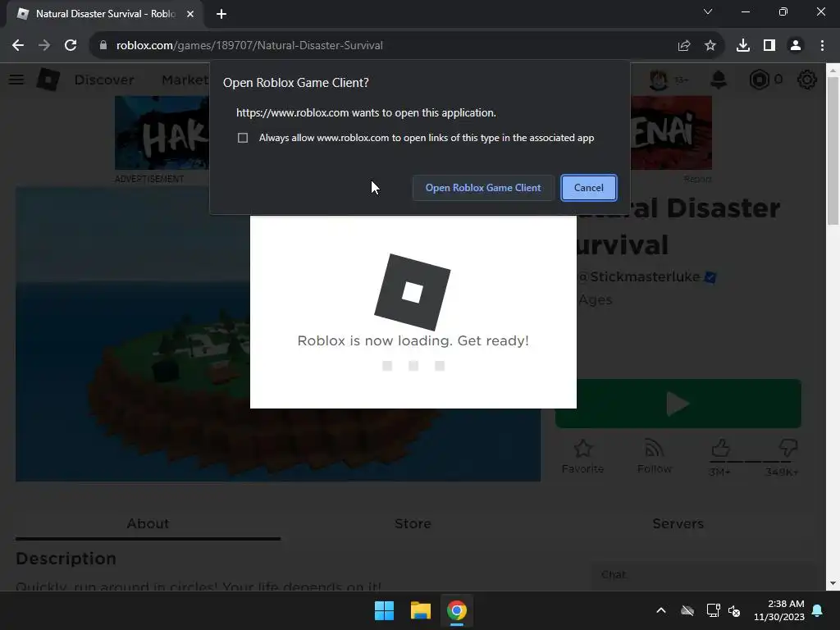Open the share this page icon
Viewport: 840px width, 630px height.
pos(683,46)
